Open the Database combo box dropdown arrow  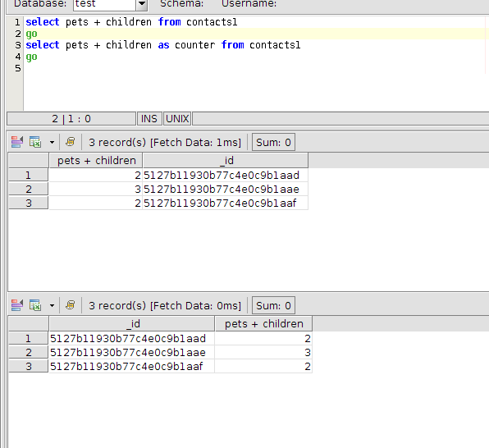pyautogui.click(x=142, y=4)
